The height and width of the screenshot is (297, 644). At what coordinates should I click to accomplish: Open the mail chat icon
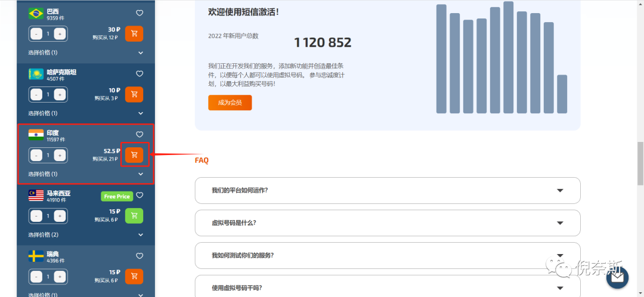pyautogui.click(x=617, y=277)
